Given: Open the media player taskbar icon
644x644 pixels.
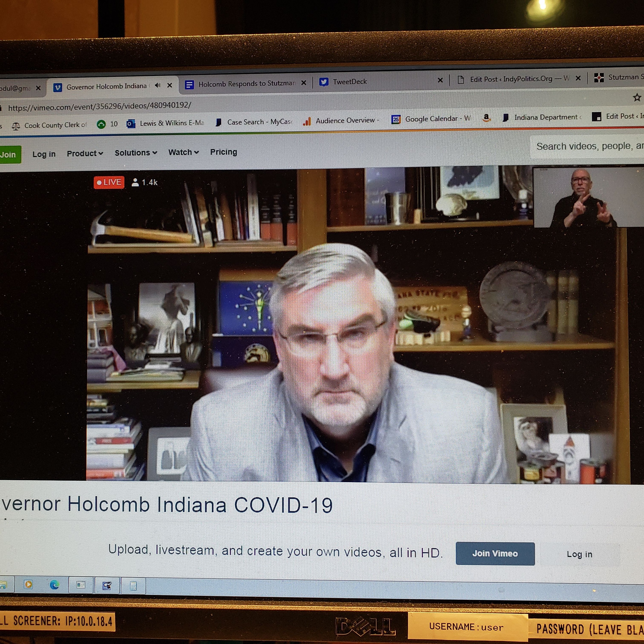Looking at the screenshot, I should pyautogui.click(x=28, y=584).
